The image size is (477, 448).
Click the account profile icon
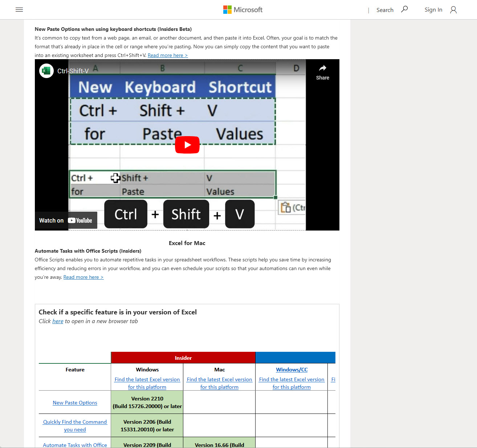pos(453,10)
